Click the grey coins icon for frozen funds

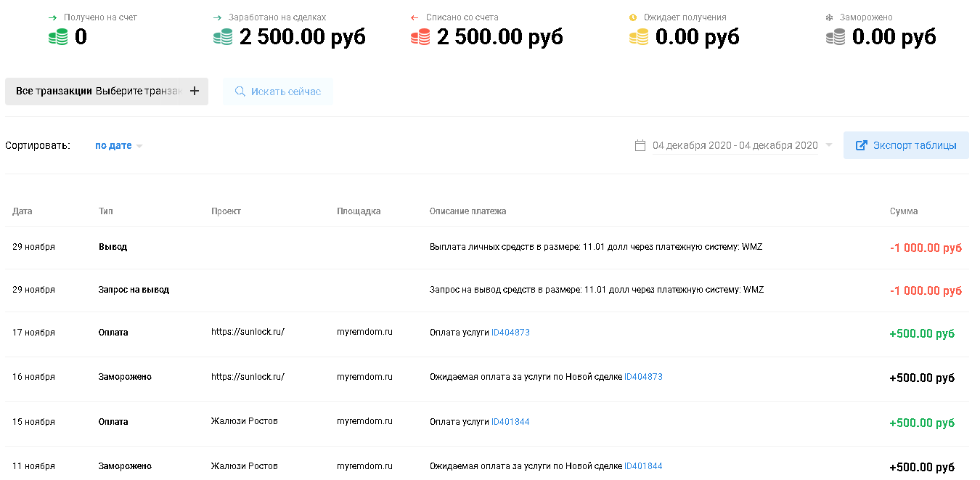click(836, 37)
